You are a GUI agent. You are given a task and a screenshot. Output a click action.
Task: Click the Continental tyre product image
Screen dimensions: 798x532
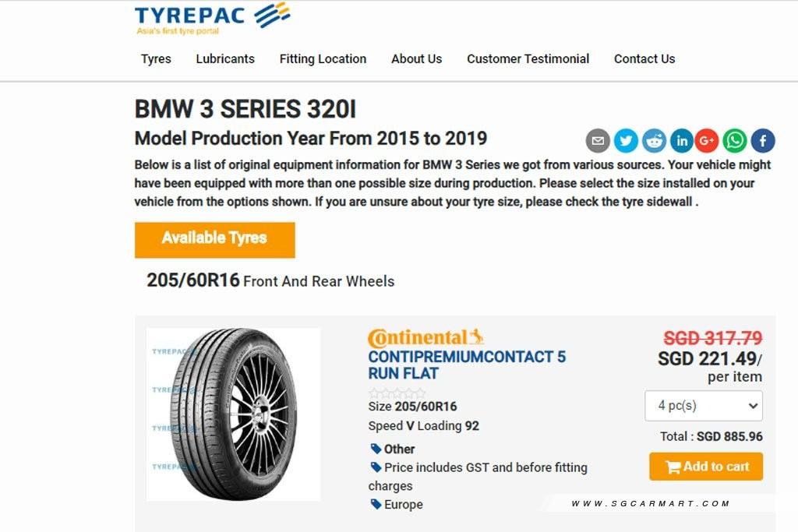pos(233,414)
